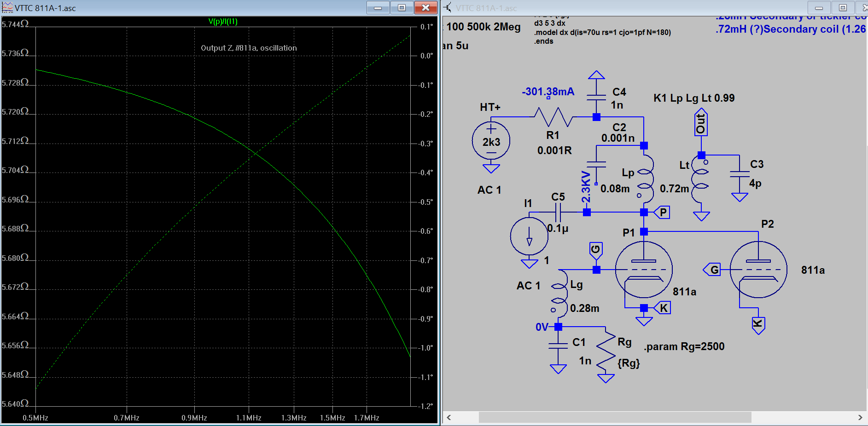Image resolution: width=868 pixels, height=426 pixels.
Task: Click the 2.3KV voltage annotation
Action: tap(585, 187)
